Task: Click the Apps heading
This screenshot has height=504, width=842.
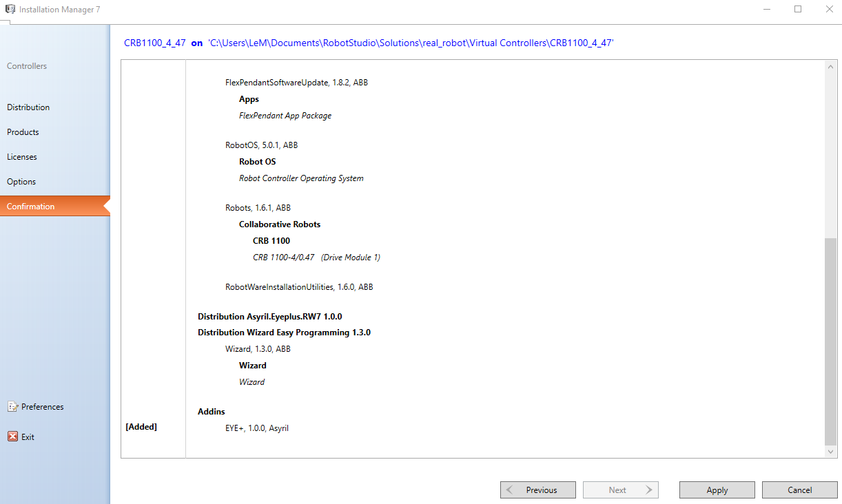Action: (x=249, y=99)
